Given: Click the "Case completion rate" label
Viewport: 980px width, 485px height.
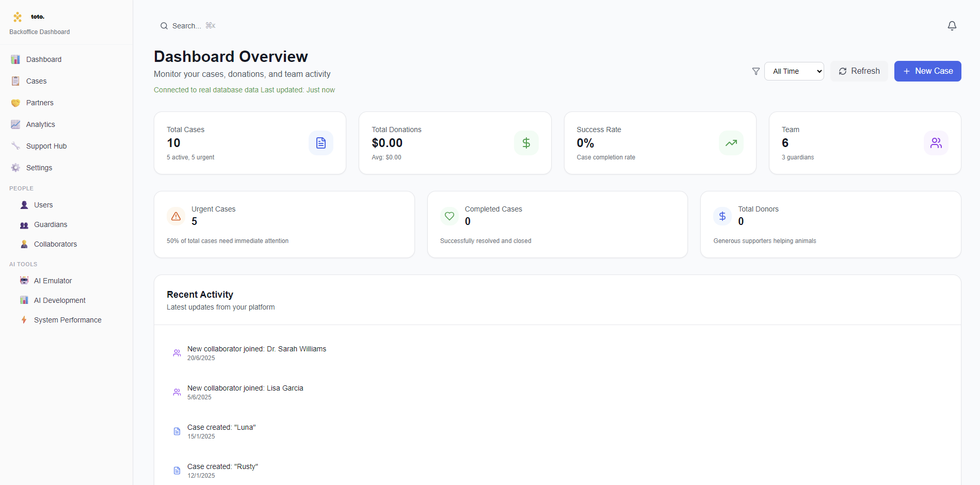Looking at the screenshot, I should click(x=606, y=157).
